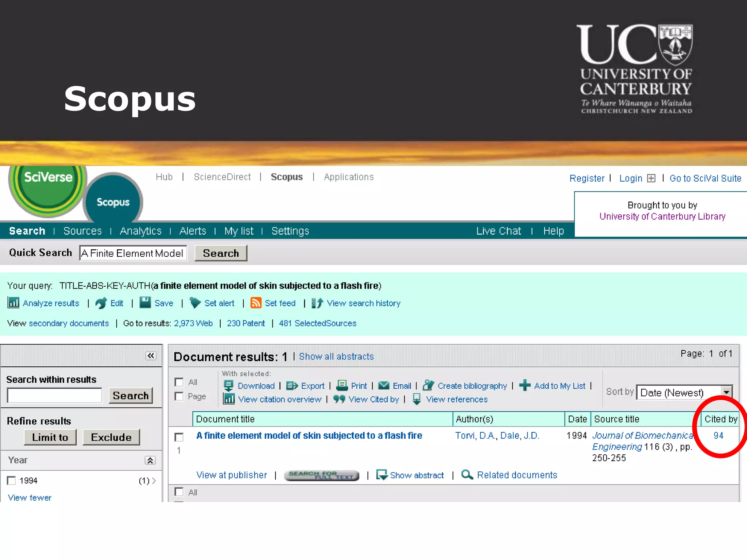Open Live Chat
This screenshot has width=747, height=560.
(x=499, y=231)
